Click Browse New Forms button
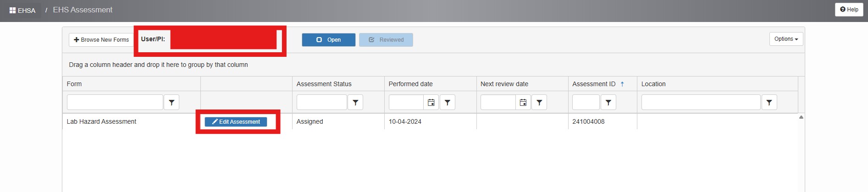This screenshot has width=868, height=192. click(101, 40)
